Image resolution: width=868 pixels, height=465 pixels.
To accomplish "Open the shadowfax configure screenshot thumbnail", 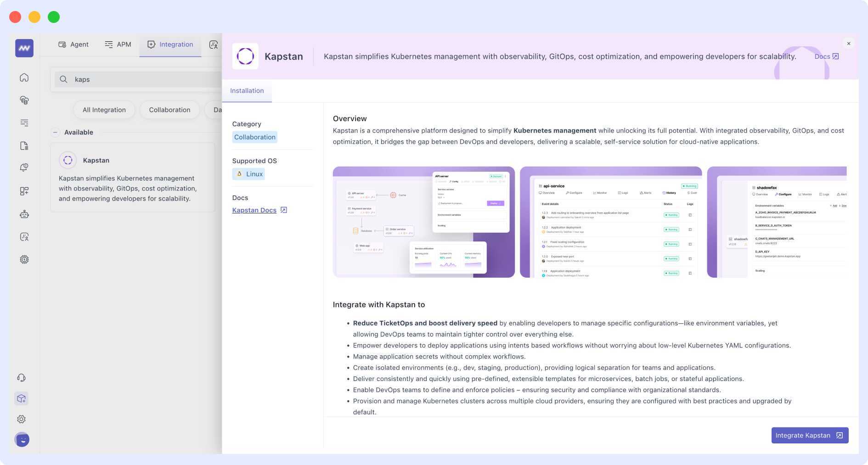I will [777, 222].
